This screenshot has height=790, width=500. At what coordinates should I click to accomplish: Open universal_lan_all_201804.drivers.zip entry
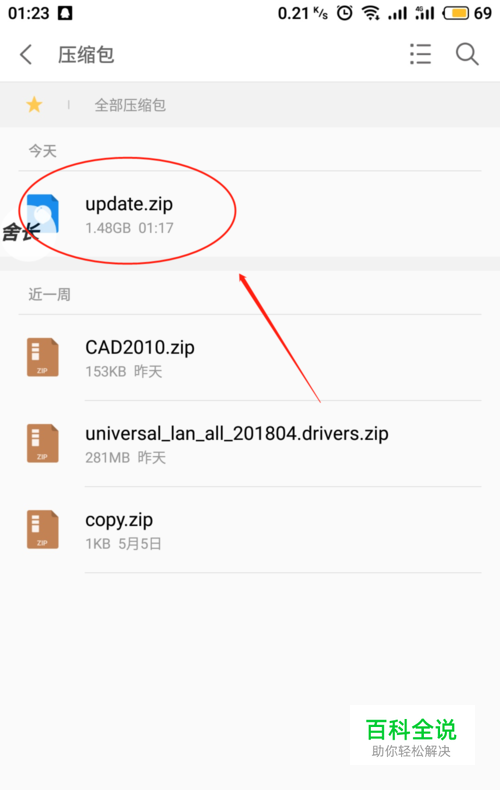coord(250,444)
